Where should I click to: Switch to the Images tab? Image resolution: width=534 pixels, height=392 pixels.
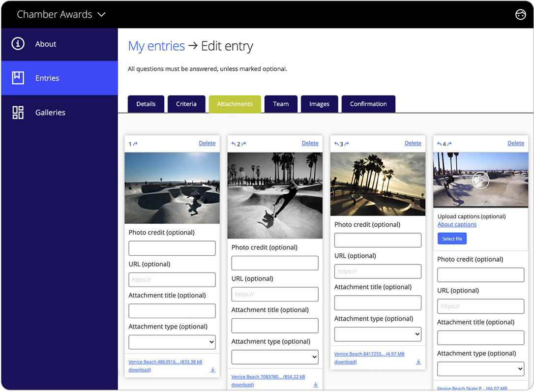click(x=319, y=104)
